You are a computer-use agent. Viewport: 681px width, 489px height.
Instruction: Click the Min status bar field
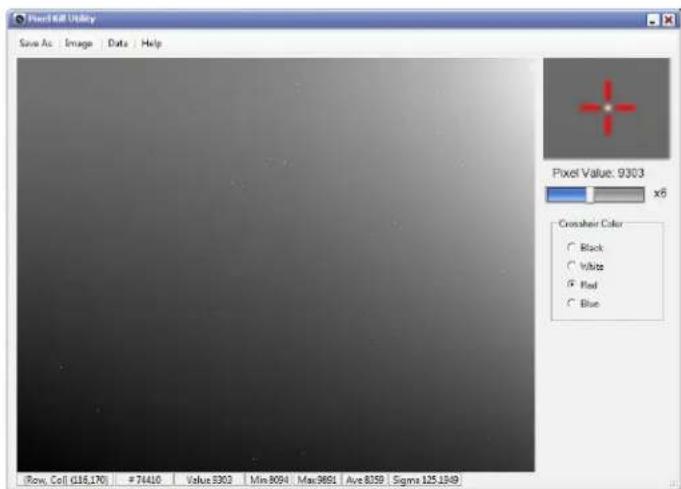pyautogui.click(x=269, y=480)
